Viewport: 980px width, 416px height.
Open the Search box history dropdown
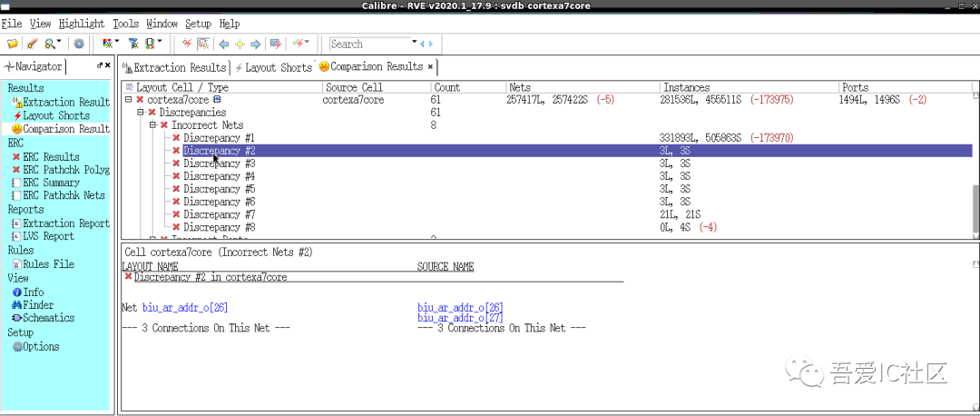pyautogui.click(x=414, y=42)
